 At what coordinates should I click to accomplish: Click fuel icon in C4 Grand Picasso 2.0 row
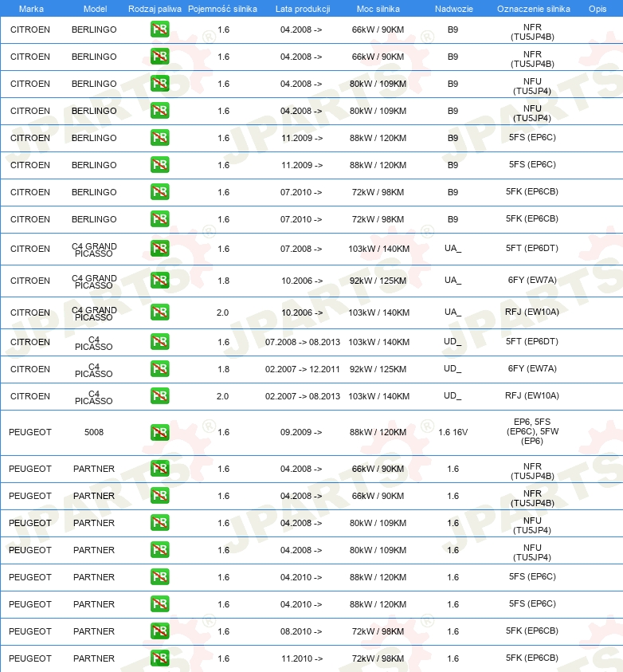click(159, 312)
